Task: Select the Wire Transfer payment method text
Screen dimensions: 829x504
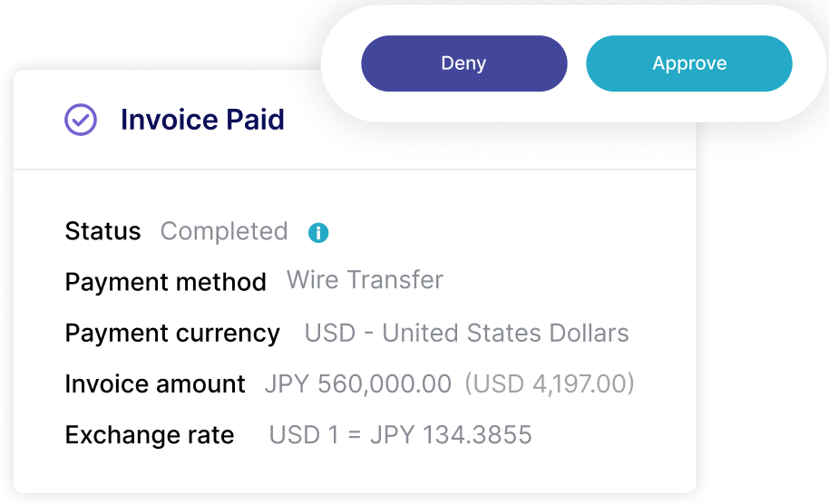Action: (365, 280)
